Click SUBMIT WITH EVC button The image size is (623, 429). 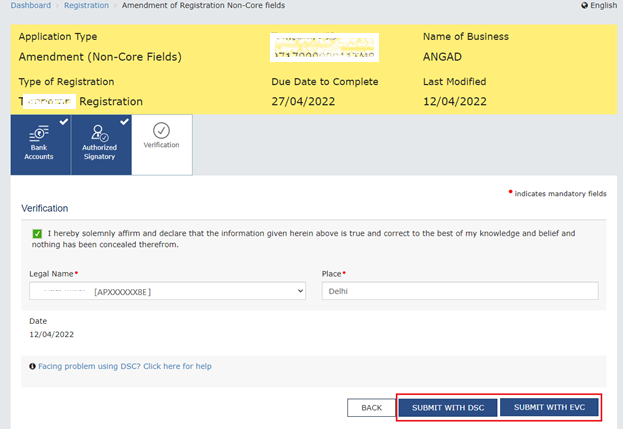(x=549, y=407)
